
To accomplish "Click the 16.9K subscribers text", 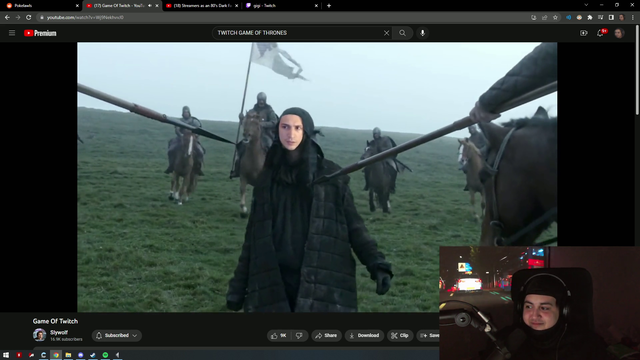I will 66,339.
